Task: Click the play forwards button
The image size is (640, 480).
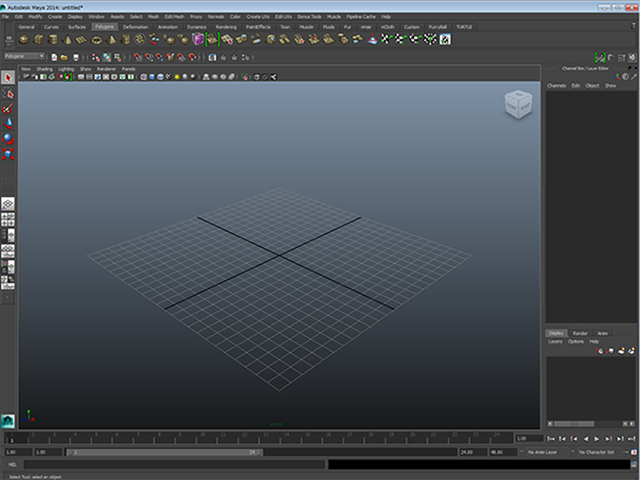Action: (x=597, y=439)
